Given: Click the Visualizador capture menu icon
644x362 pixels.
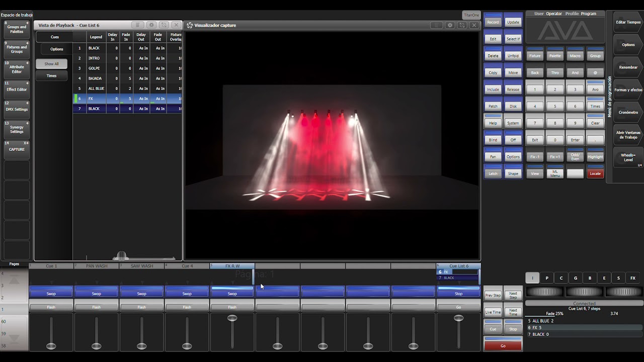Looking at the screenshot, I should click(437, 25).
